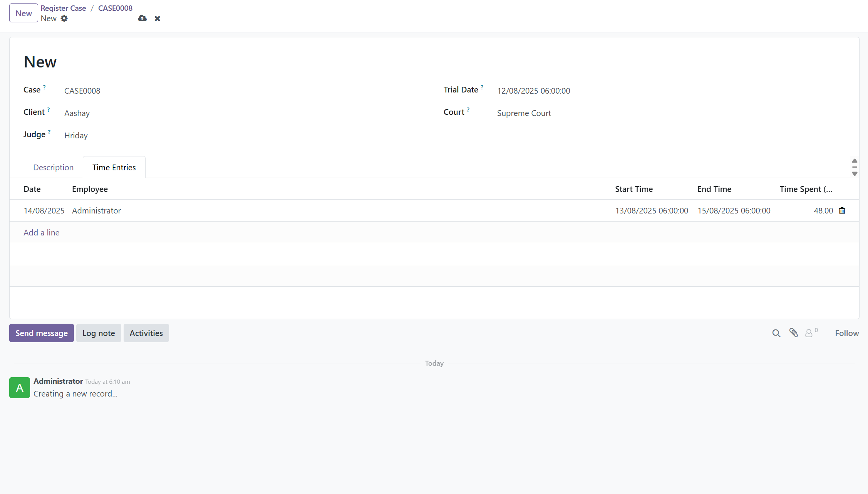Open the Register Case breadcrumb
The image size is (868, 494).
click(63, 8)
